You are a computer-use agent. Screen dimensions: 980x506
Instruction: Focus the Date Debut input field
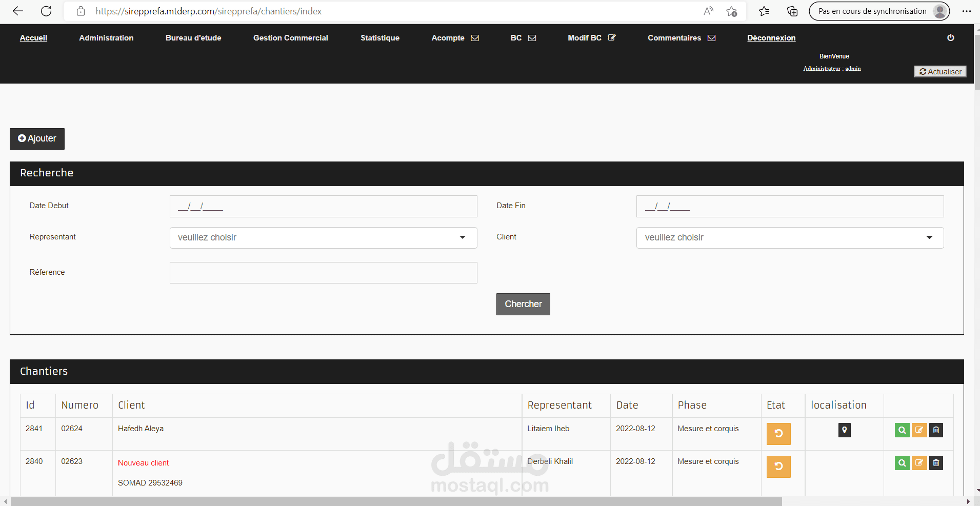[x=323, y=206]
